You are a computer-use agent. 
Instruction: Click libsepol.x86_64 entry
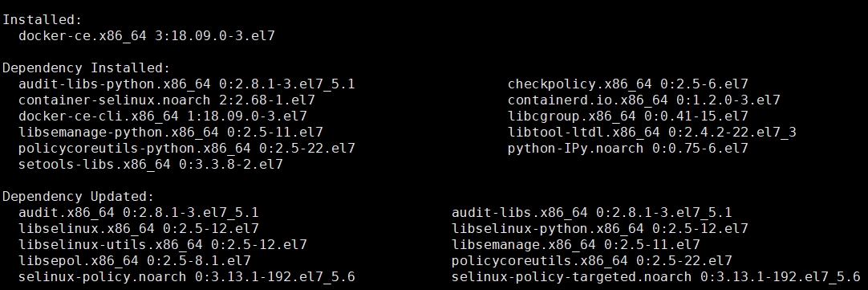point(135,261)
